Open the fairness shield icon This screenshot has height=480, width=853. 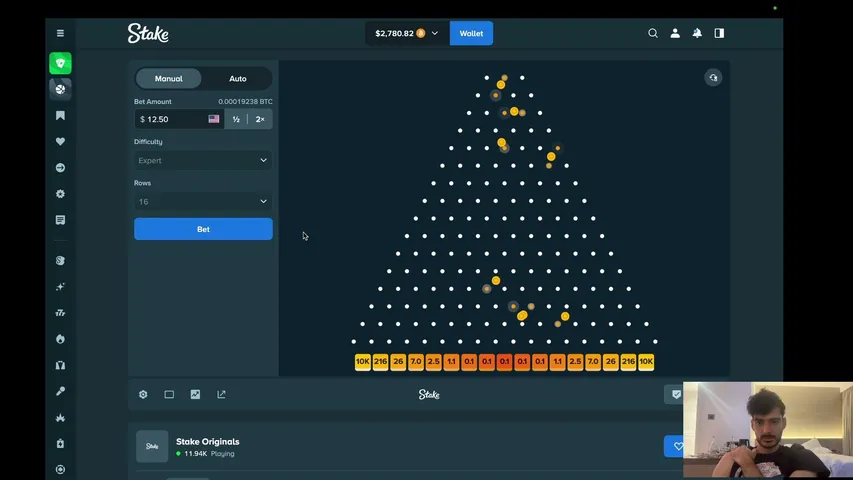pyautogui.click(x=676, y=395)
